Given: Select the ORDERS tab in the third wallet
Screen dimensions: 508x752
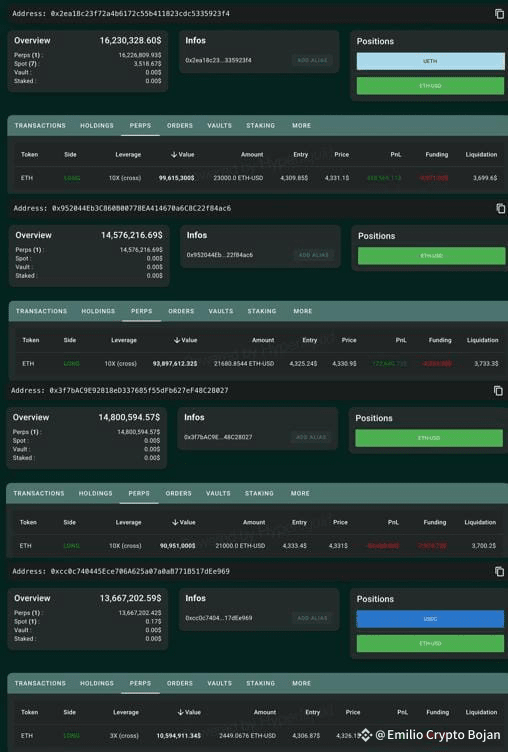Looking at the screenshot, I should (178, 494).
